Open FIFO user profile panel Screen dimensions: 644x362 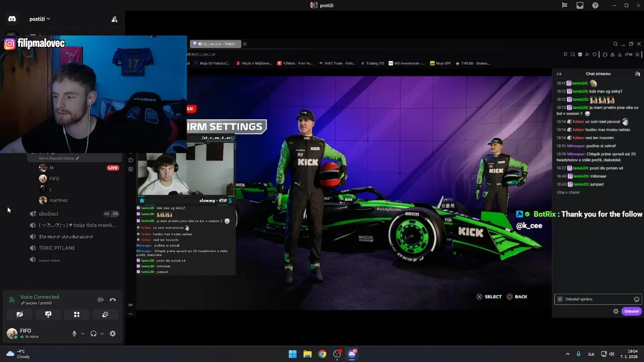(x=35, y=333)
